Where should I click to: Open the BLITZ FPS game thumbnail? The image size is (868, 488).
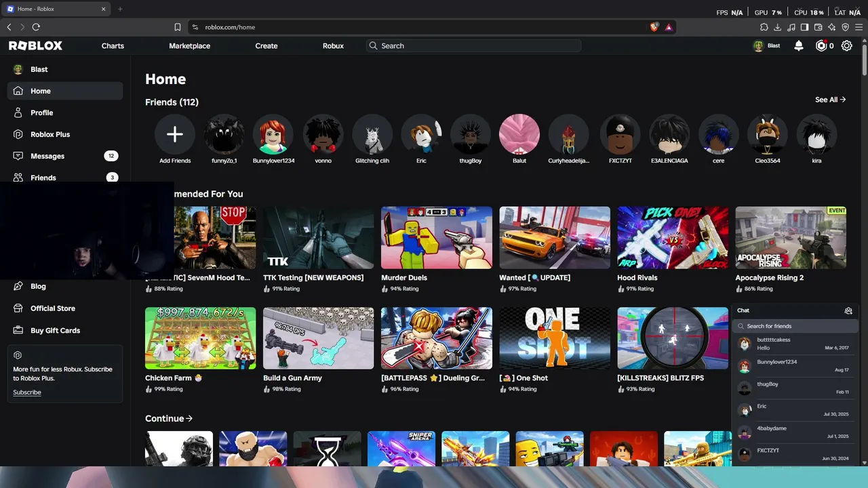[x=673, y=338]
